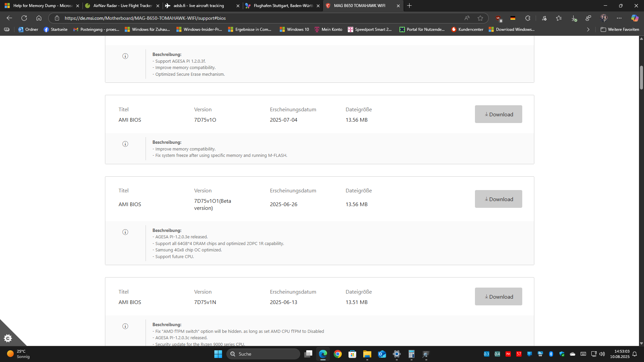Switch to AirNav Radar tab
This screenshot has height=362, width=644.
pos(122,6)
